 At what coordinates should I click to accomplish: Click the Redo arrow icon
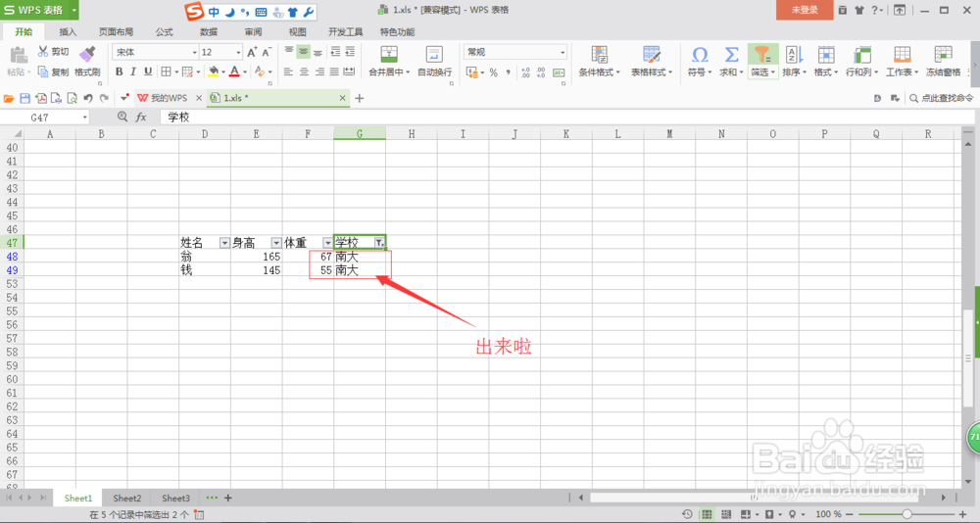click(104, 98)
